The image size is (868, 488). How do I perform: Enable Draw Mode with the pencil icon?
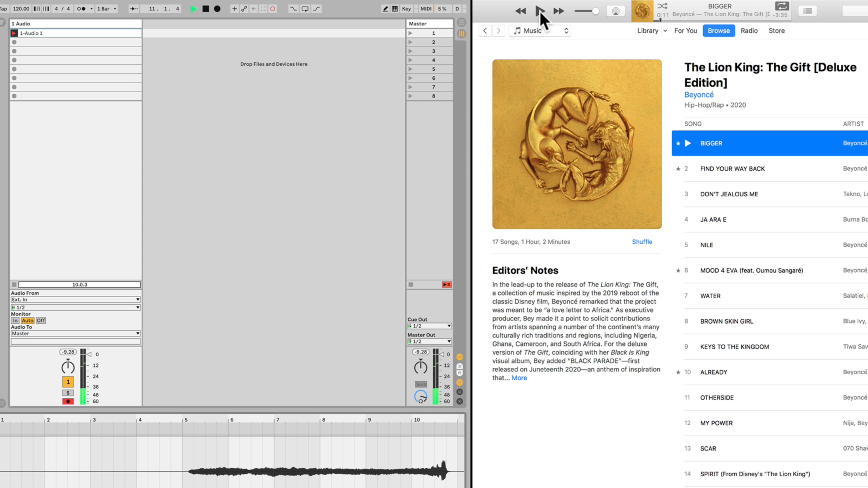click(385, 9)
